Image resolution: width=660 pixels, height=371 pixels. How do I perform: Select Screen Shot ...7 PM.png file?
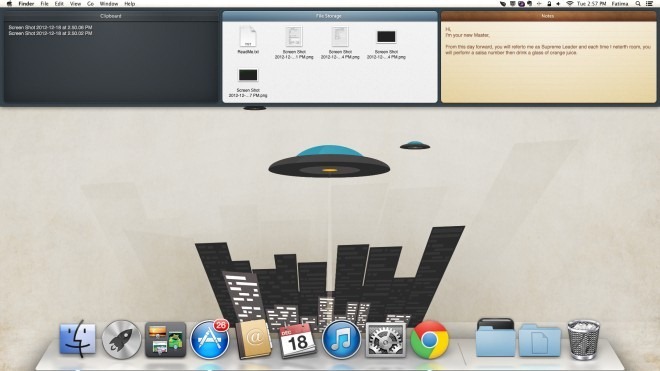(x=248, y=83)
